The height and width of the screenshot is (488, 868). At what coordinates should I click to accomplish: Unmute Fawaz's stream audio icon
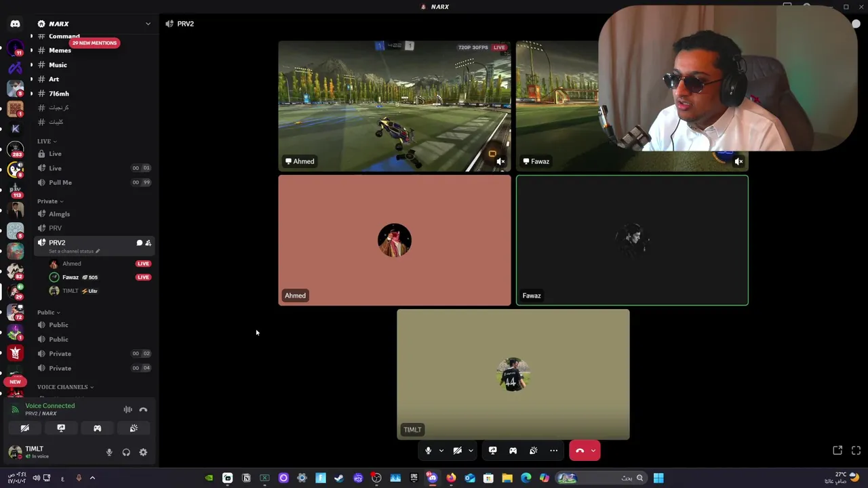tap(738, 161)
